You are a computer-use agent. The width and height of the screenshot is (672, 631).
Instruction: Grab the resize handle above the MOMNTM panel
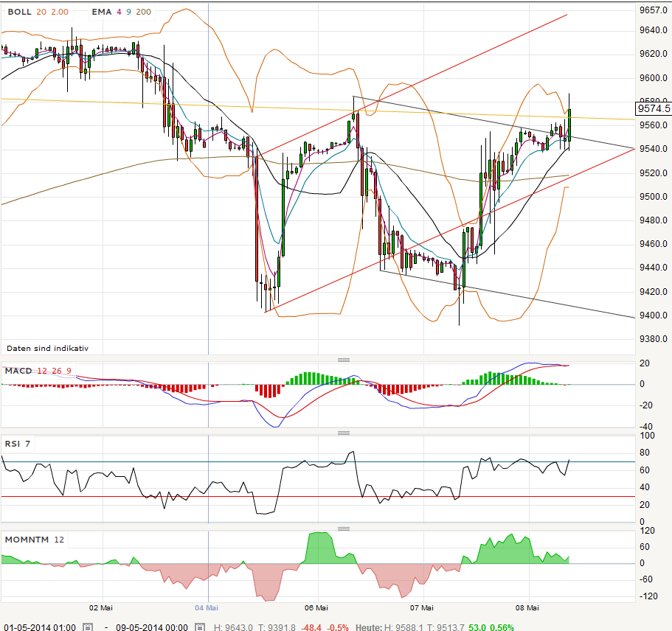coord(344,529)
